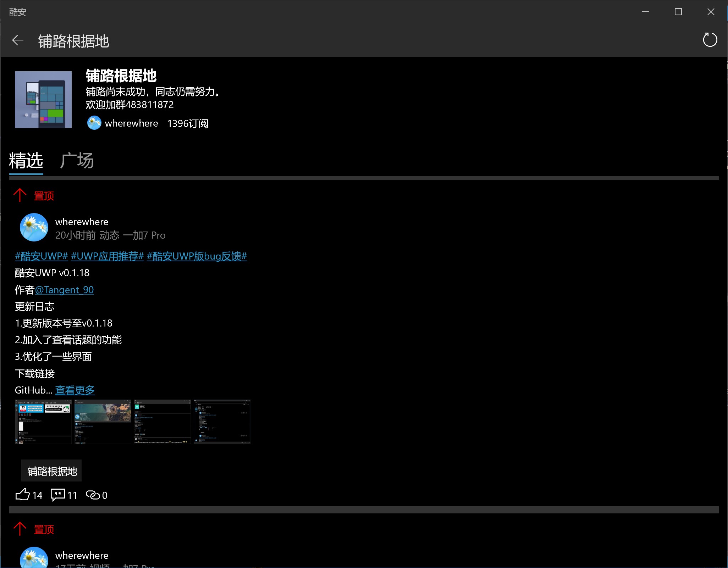728x568 pixels.
Task: Open fourth screenshot thumbnail in post
Action: 222,422
